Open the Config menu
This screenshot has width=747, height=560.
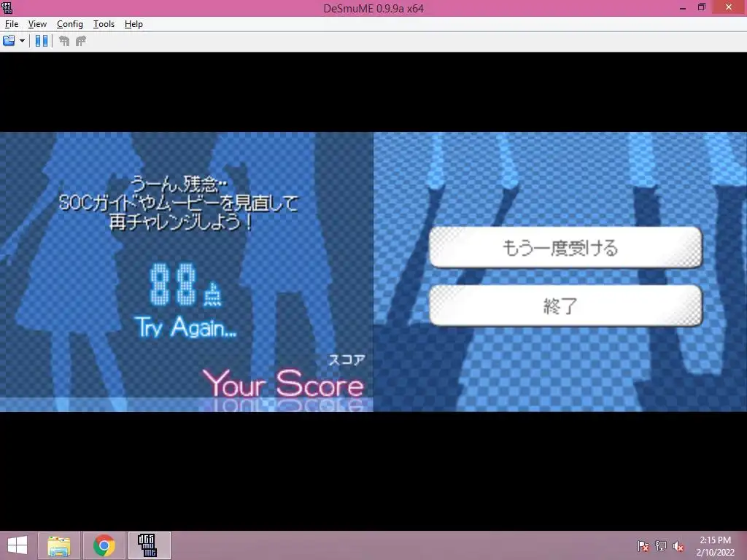click(69, 24)
